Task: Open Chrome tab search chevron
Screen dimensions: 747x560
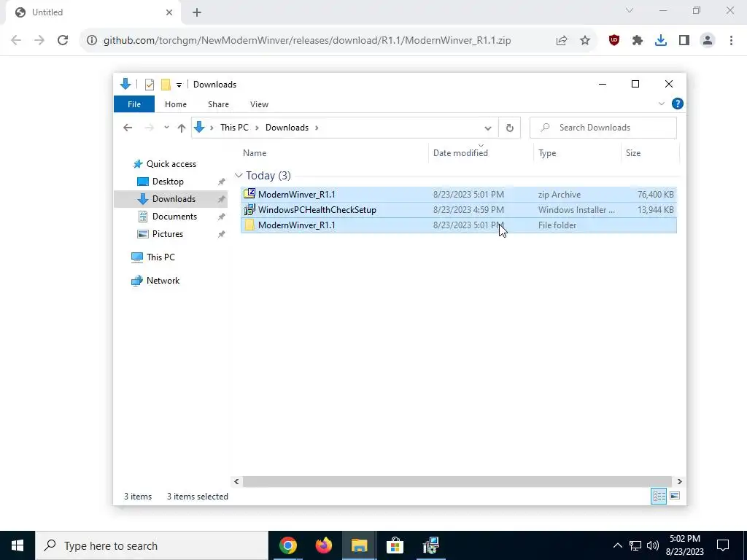Action: click(630, 10)
